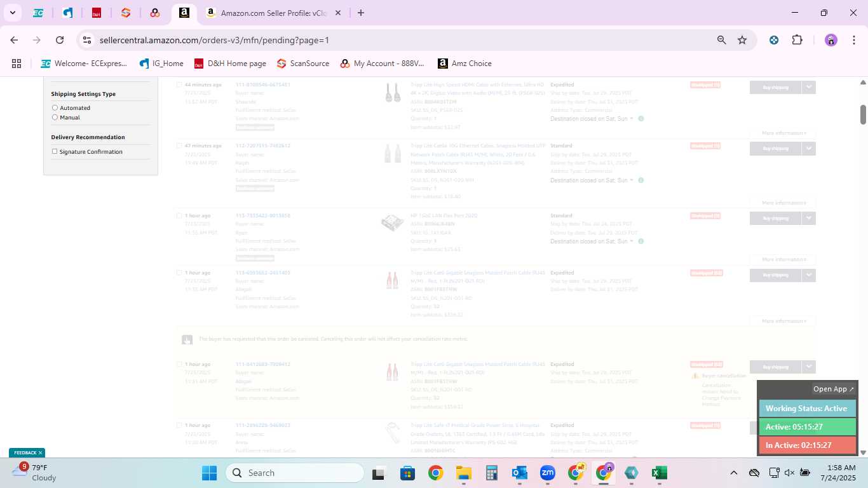
Task: Expand Buy shipping arrow for HP LAN order
Action: pos(808,218)
